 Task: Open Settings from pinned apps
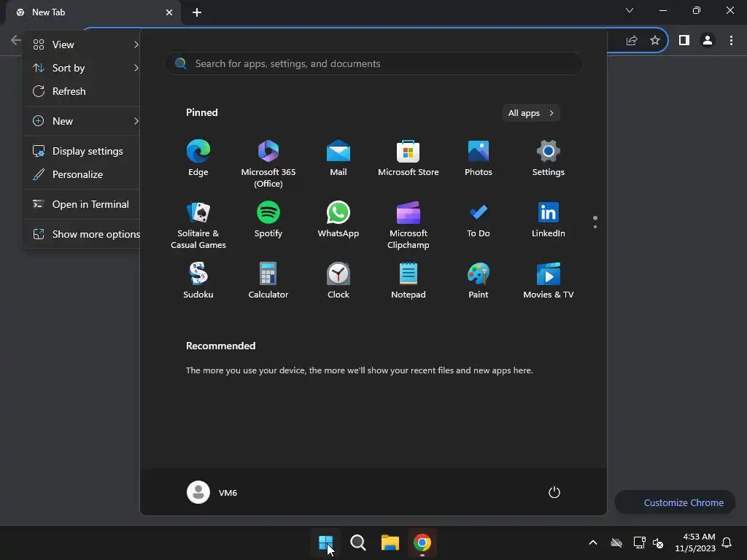pyautogui.click(x=549, y=158)
